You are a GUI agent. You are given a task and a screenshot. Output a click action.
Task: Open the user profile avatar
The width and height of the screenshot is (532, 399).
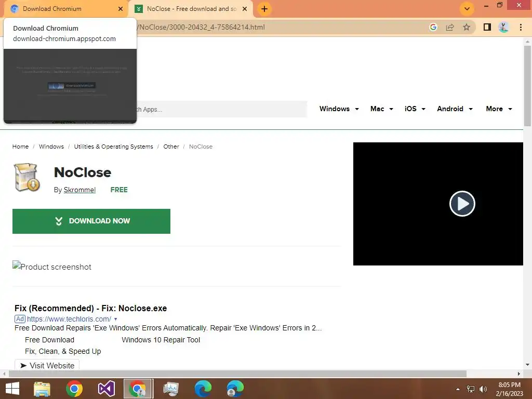504,27
